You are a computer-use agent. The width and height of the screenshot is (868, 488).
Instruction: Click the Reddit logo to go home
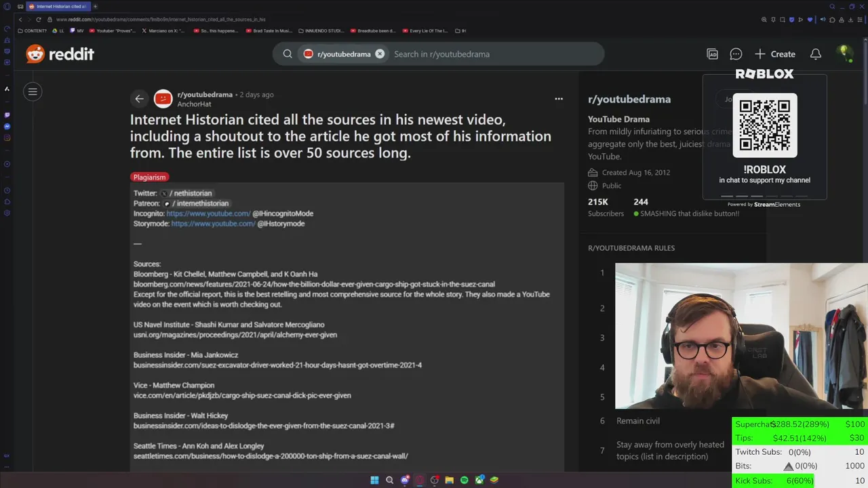pos(60,54)
